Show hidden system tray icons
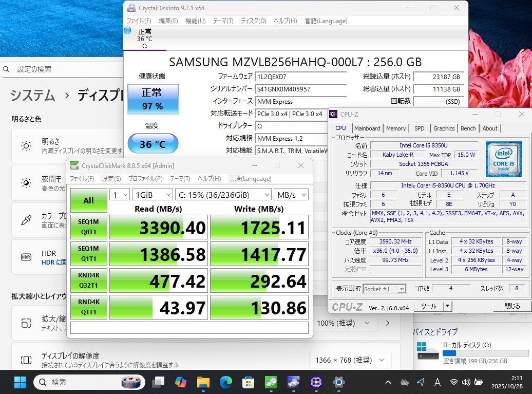The width and height of the screenshot is (532, 394). point(389,382)
